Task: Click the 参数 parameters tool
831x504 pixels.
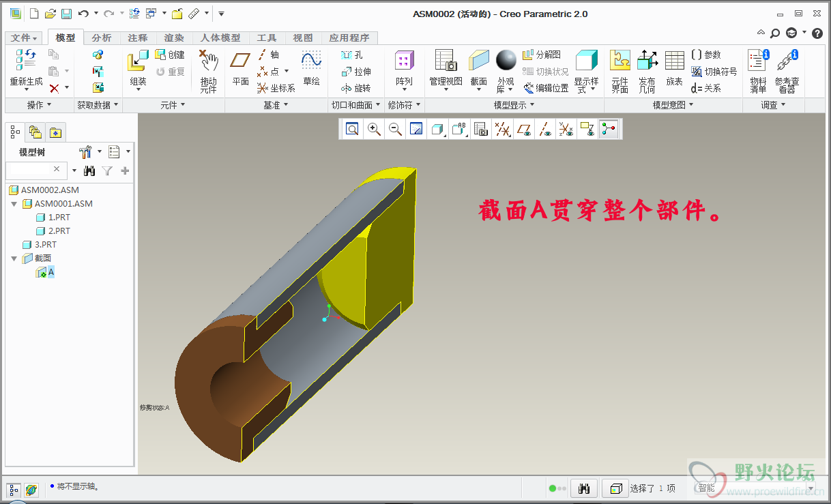Action: 705,55
